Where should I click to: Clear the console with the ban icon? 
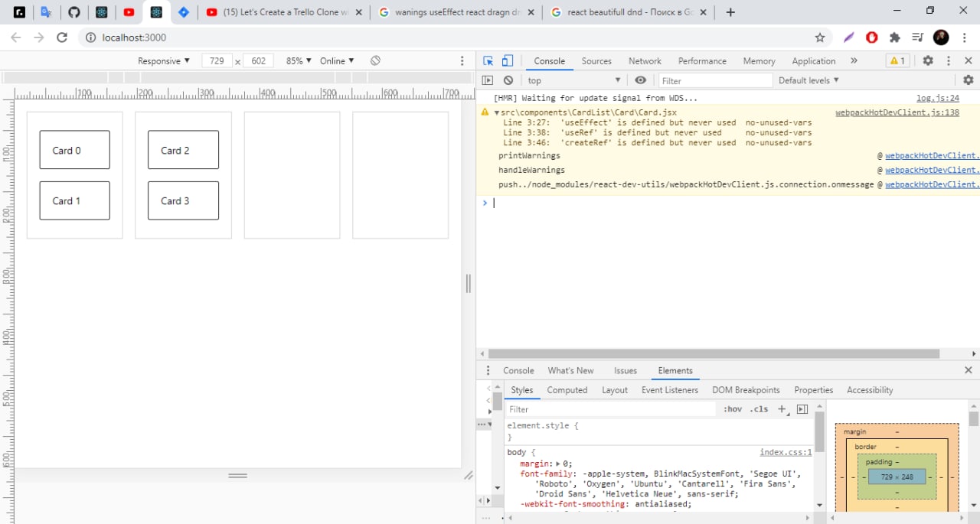508,80
